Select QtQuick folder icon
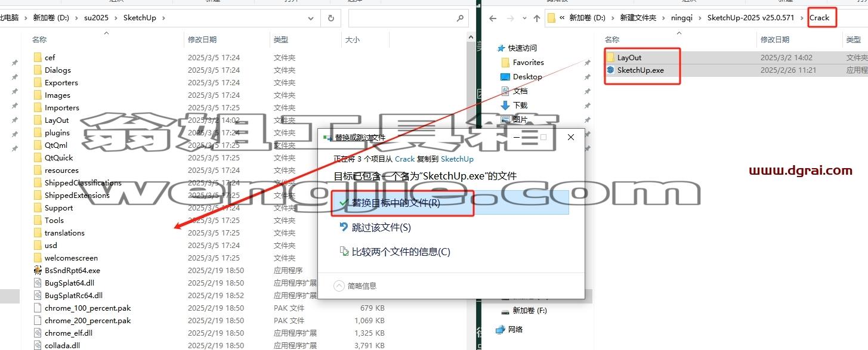868x350 pixels. click(38, 157)
